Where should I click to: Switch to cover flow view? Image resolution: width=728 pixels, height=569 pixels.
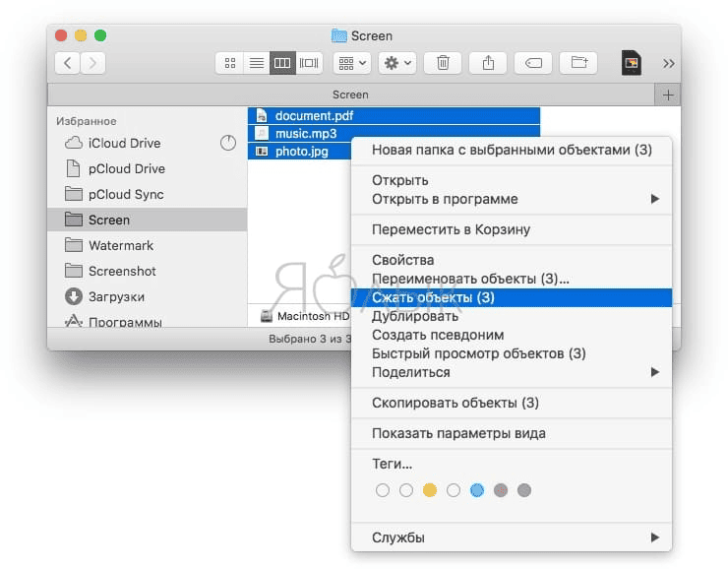(x=309, y=63)
